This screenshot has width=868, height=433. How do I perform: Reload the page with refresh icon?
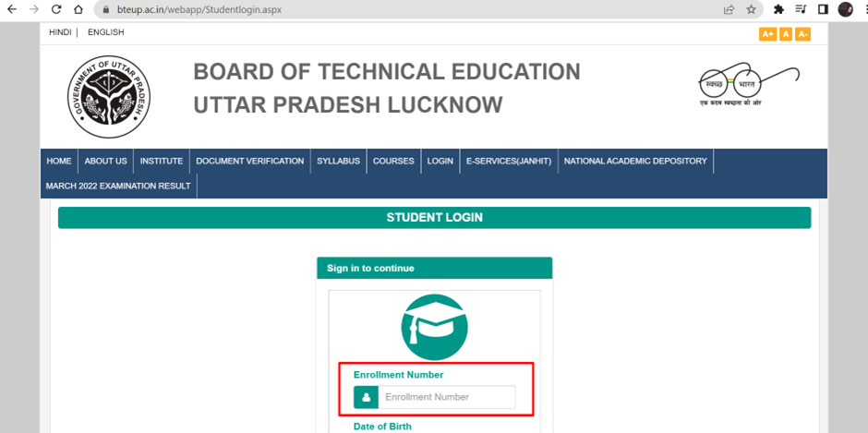55,9
